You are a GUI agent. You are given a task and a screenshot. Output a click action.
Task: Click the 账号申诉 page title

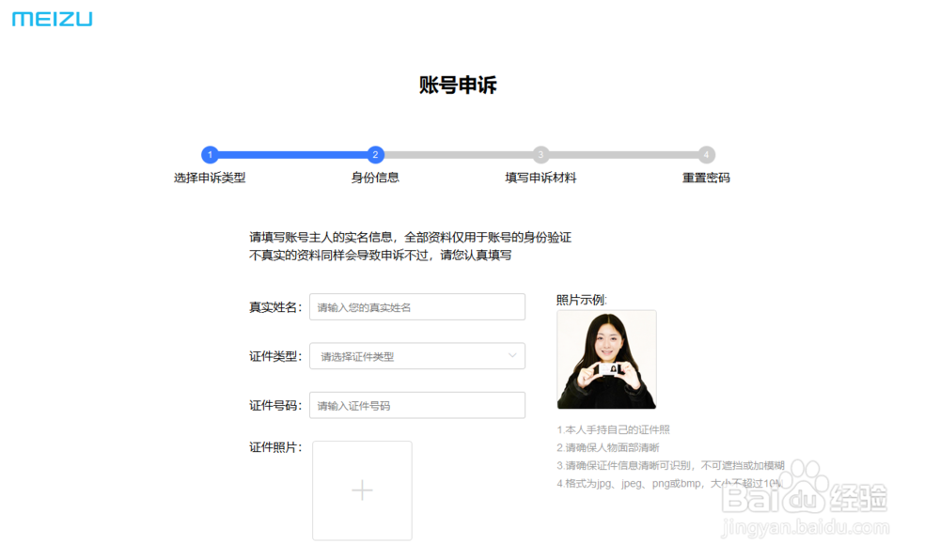(460, 86)
